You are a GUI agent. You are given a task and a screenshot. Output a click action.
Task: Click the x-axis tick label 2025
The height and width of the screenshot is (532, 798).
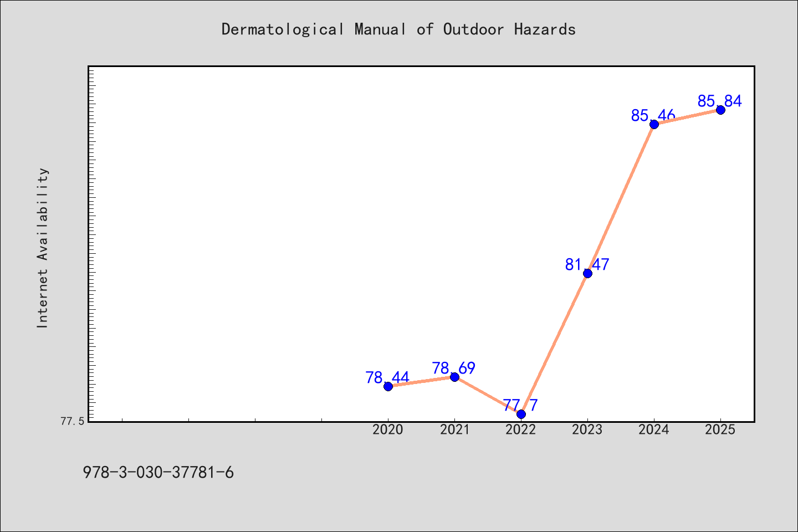coord(720,429)
